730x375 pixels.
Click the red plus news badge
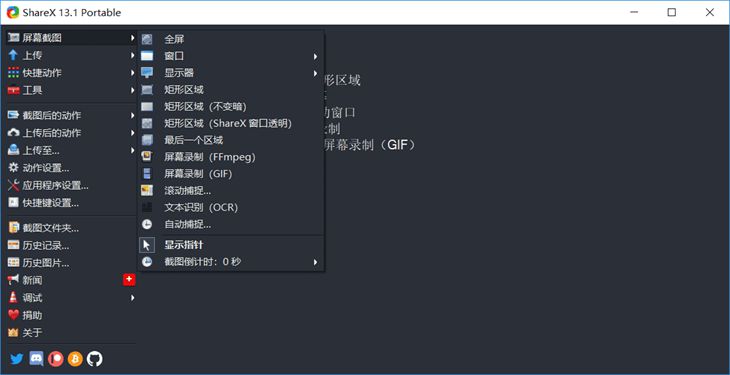coord(129,280)
